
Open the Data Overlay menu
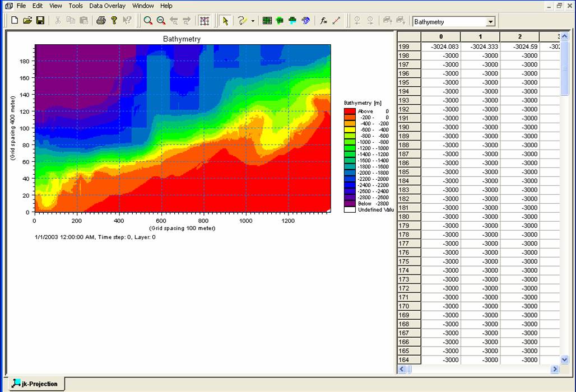point(107,6)
